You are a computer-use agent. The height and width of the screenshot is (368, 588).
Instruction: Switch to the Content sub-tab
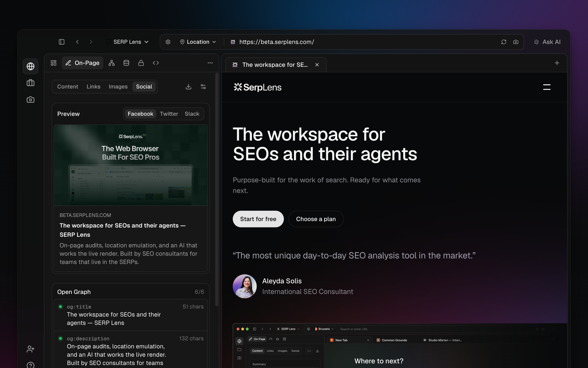pyautogui.click(x=68, y=87)
